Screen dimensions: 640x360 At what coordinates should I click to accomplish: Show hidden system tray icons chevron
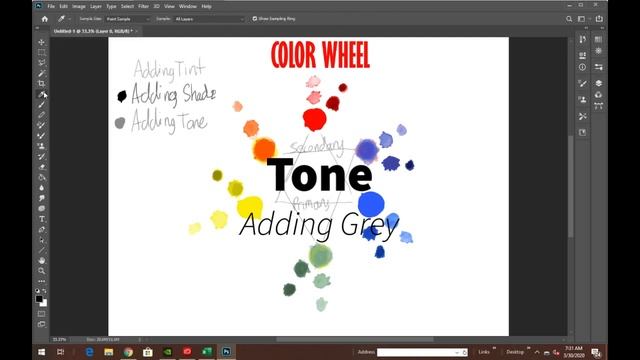pos(537,352)
